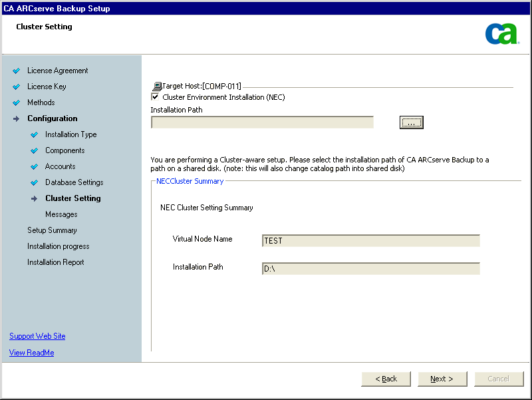This screenshot has width=532, height=400.
Task: Click the License Key checkmark icon
Action: [x=17, y=87]
